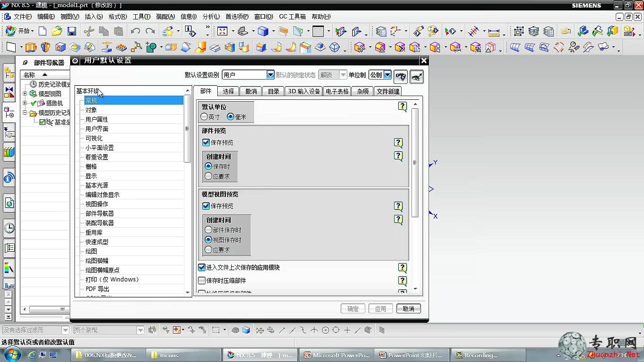The image size is (644, 362).
Task: Open the 默认设置级别 用户 dropdown
Action: (270, 75)
